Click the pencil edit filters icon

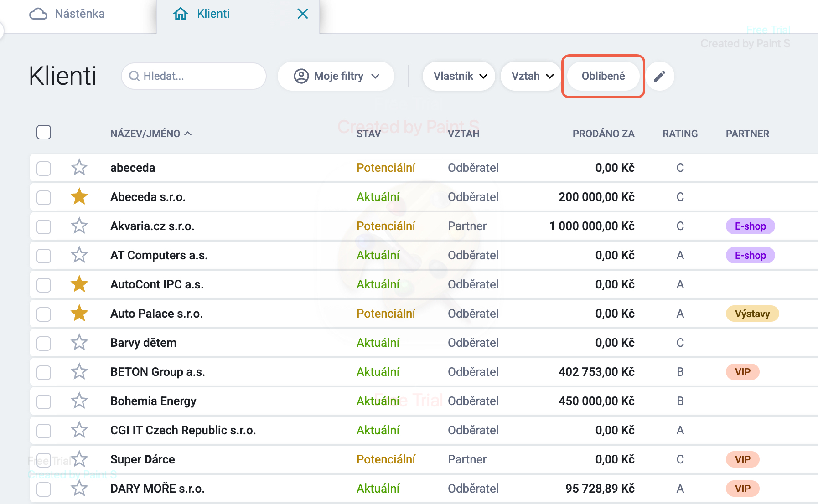[660, 76]
